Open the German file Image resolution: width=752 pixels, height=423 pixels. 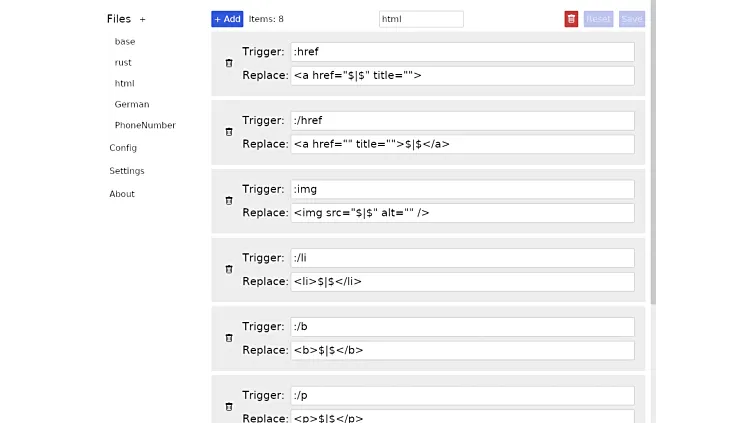pyautogui.click(x=132, y=104)
